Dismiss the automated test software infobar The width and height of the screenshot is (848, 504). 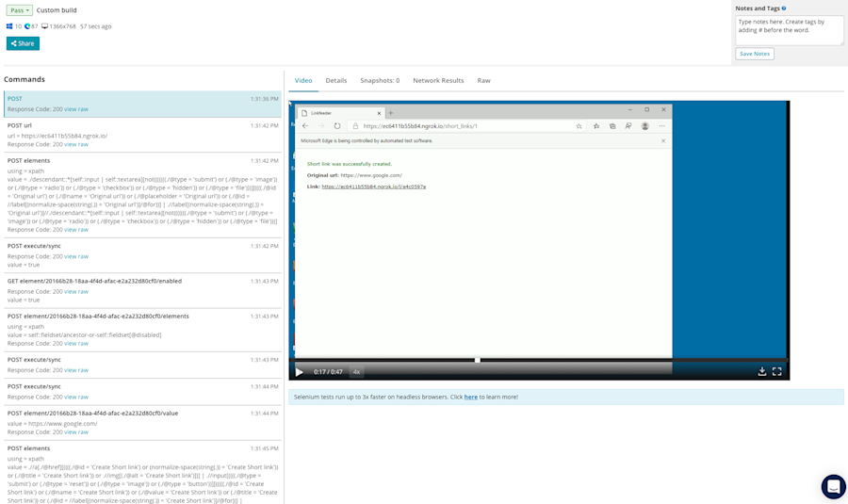(663, 140)
